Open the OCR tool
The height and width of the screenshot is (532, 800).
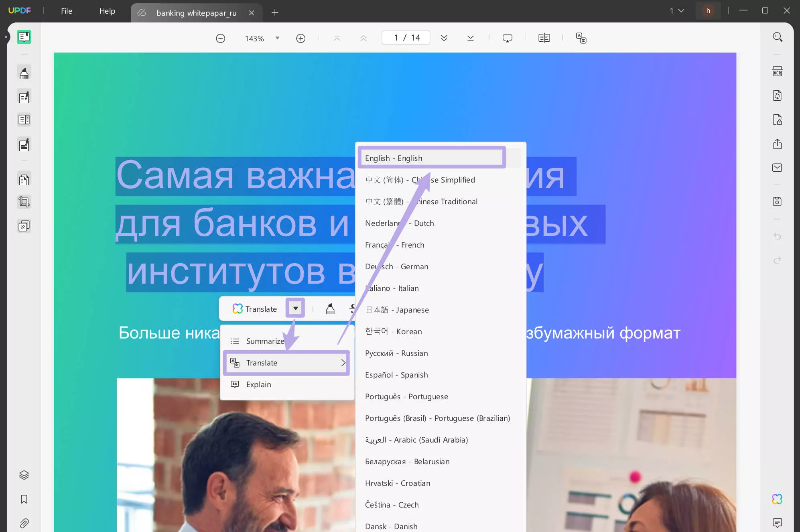pos(778,71)
